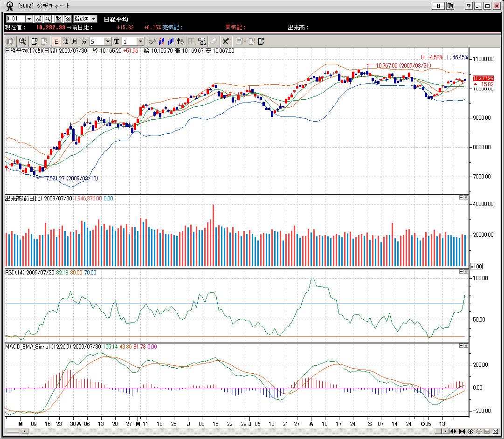Close the RSI (14) indicator panel
The width and height of the screenshot is (504, 439).
[465, 271]
